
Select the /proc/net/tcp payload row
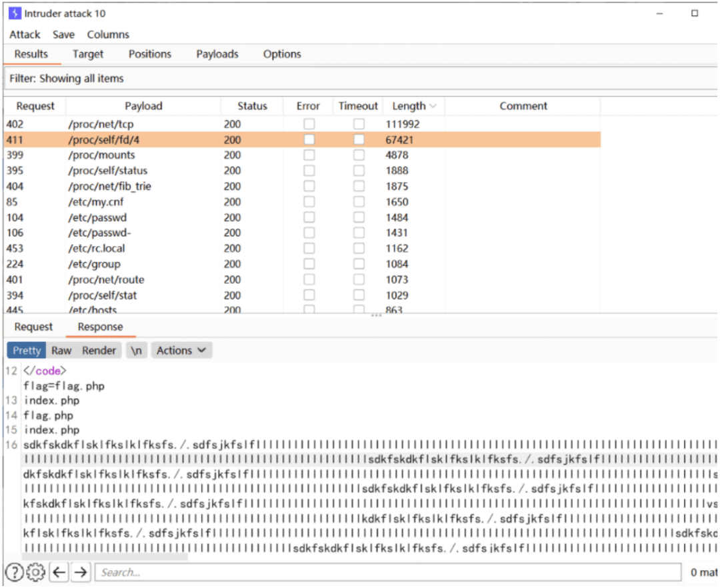pyautogui.click(x=302, y=124)
